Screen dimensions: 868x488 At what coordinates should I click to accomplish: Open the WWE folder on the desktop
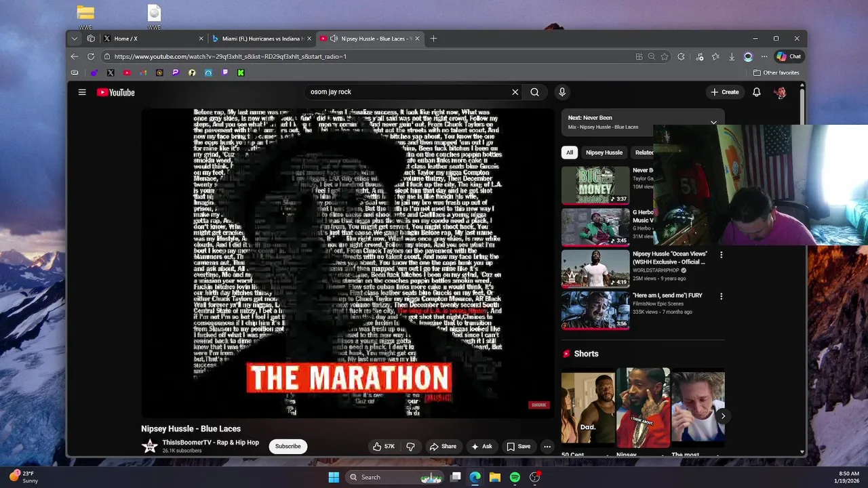pos(85,16)
